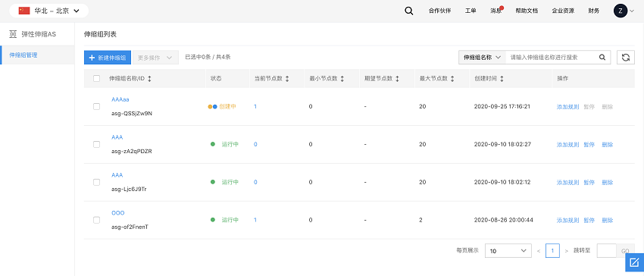The width and height of the screenshot is (644, 276).
Task: Sort by 最大节点数 column arrows
Action: [x=452, y=79]
